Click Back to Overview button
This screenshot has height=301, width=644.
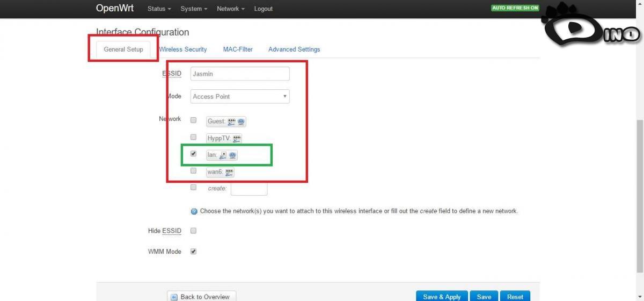[x=201, y=297]
